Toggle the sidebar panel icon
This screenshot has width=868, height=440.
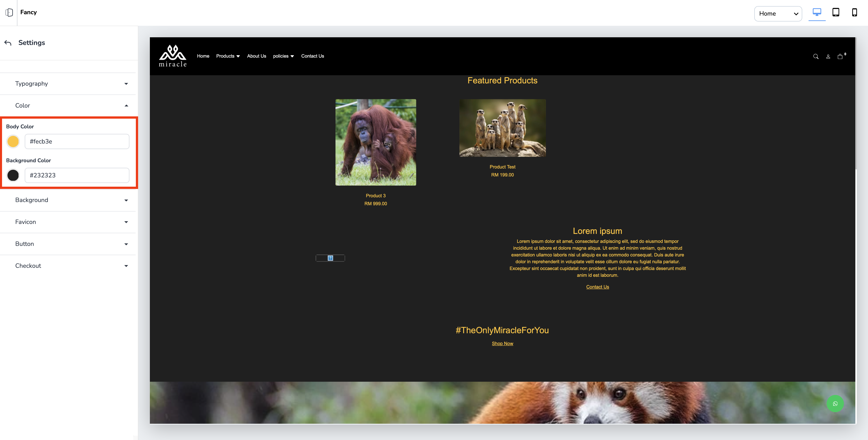(9, 12)
